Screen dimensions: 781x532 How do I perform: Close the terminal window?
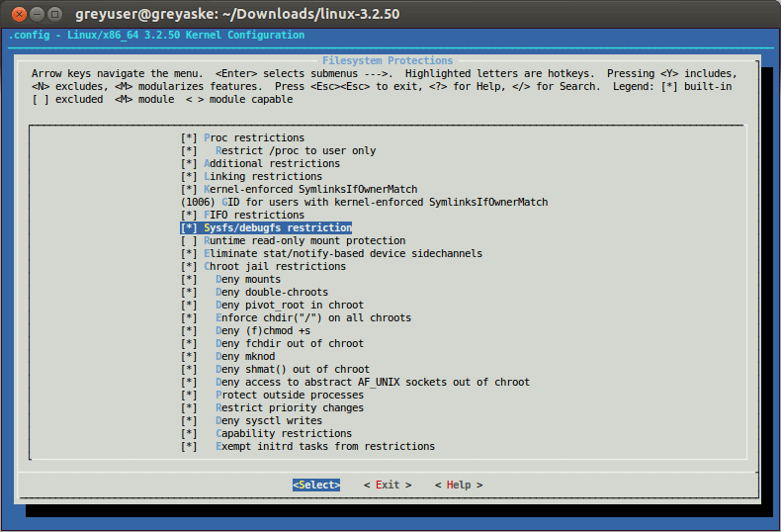click(x=19, y=14)
